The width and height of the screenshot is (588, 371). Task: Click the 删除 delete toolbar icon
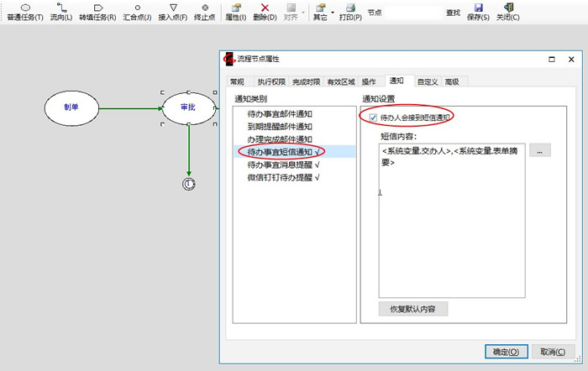coord(265,11)
